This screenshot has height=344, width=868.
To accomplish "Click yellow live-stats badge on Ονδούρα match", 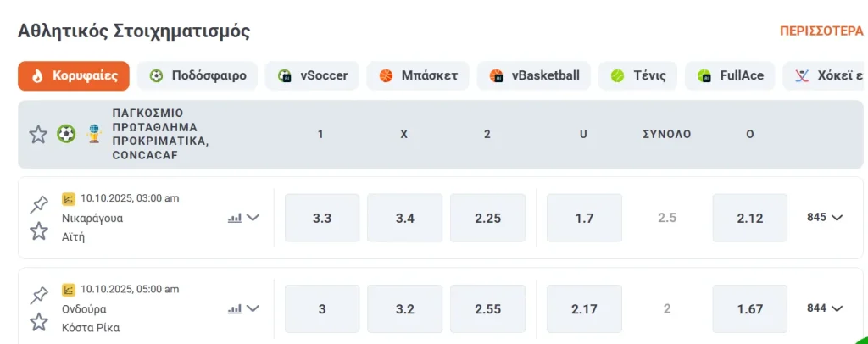I will tap(70, 290).
